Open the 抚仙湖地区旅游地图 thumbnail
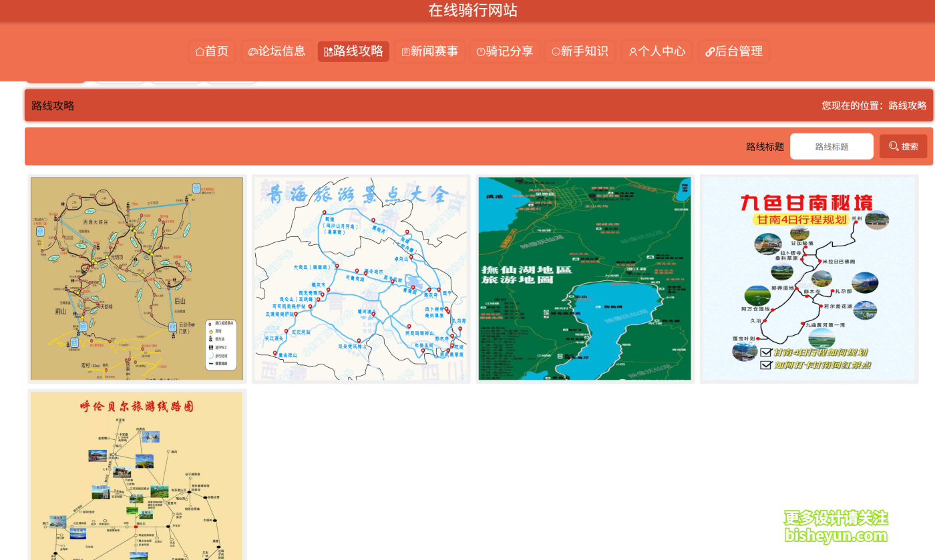The image size is (935, 560). tap(584, 278)
